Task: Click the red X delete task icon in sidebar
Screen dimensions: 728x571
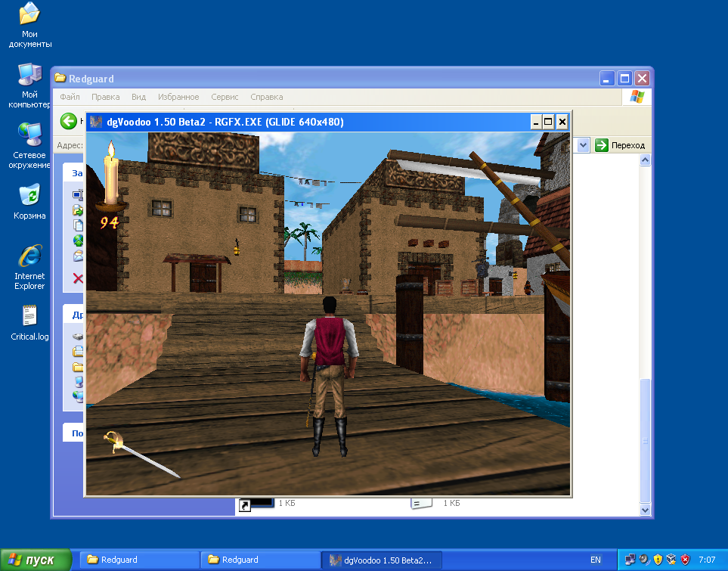Action: click(78, 278)
